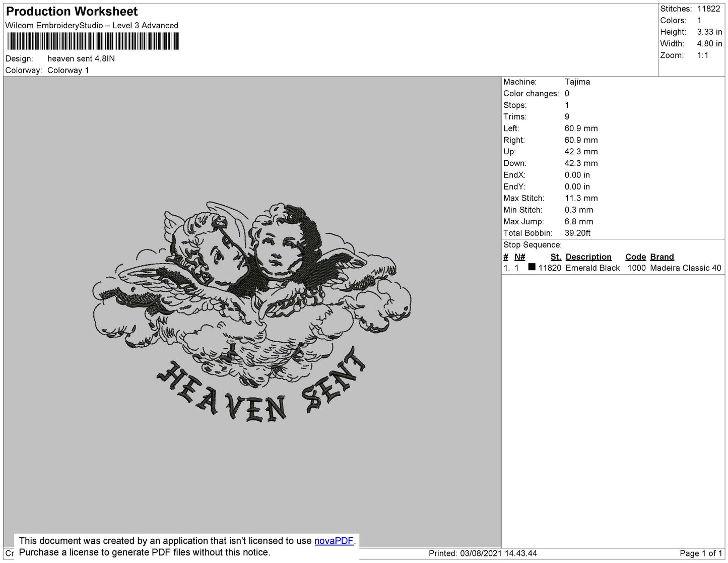Select the Left value 60.9 mm

click(581, 128)
